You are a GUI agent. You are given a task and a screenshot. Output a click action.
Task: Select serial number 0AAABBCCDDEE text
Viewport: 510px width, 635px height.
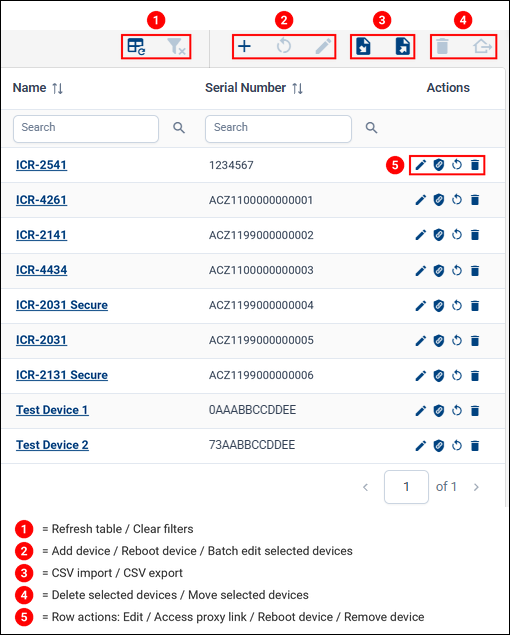252,410
